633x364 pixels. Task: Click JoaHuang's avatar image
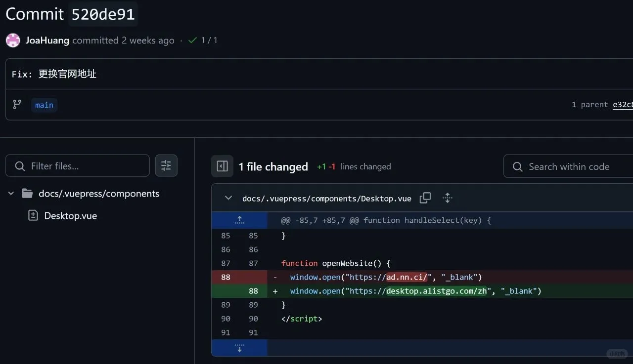coord(13,40)
